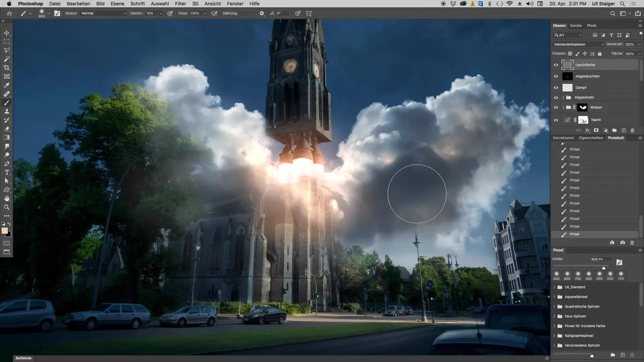Select the Eraser tool

coord(7,129)
